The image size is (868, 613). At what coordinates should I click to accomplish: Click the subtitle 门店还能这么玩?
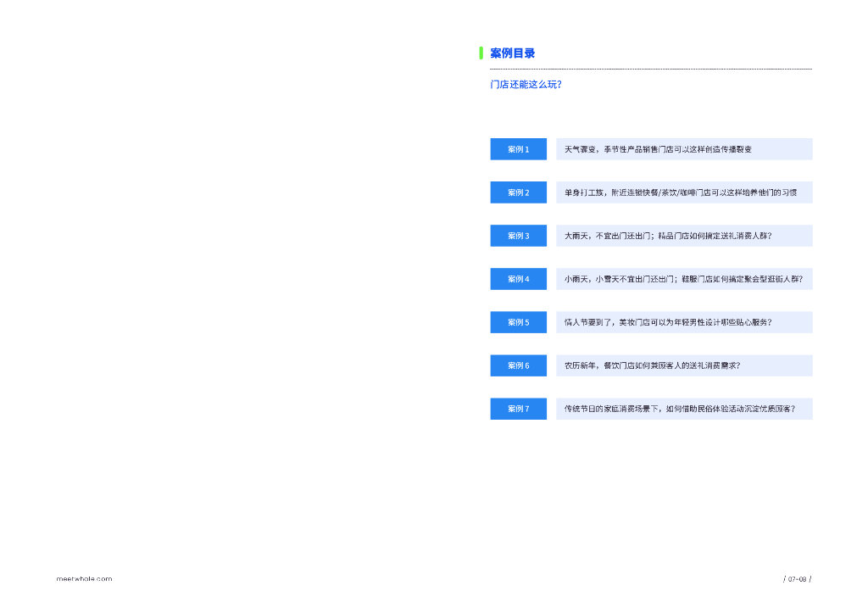coord(526,84)
